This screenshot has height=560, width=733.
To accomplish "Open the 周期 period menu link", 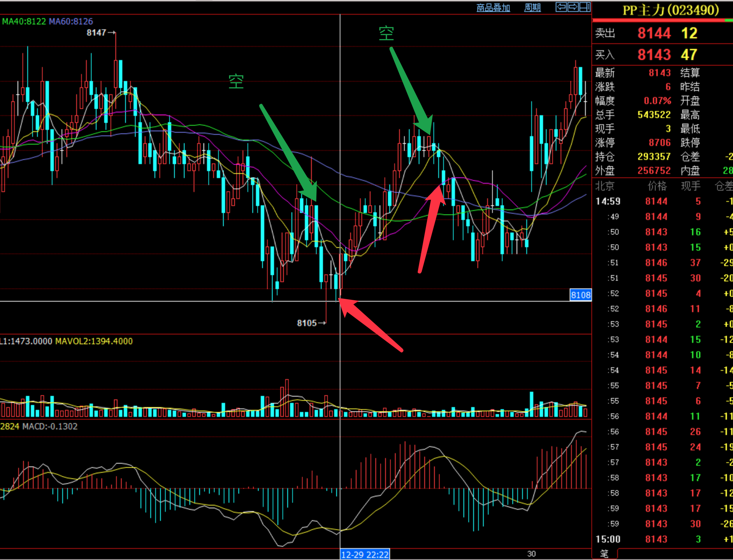I will [x=532, y=8].
